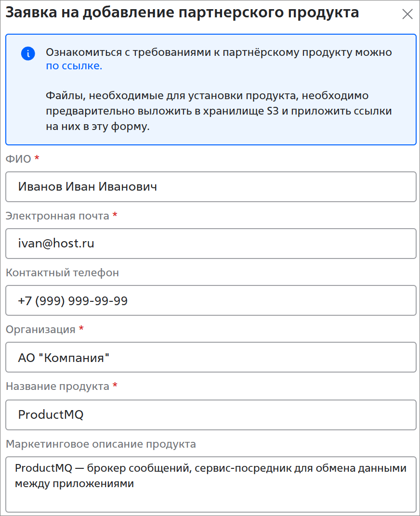Click the email field containing ivan@host.ru
420x516 pixels.
[210, 244]
